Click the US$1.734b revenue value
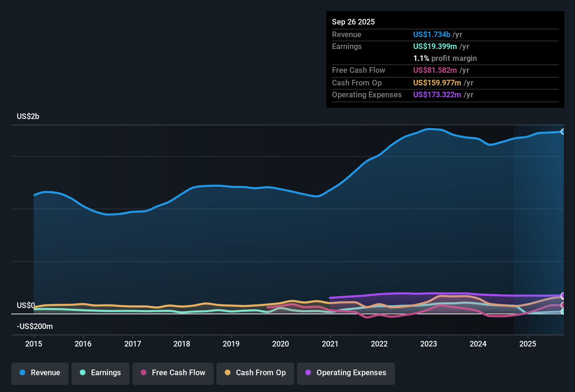This screenshot has width=575, height=392. [431, 34]
